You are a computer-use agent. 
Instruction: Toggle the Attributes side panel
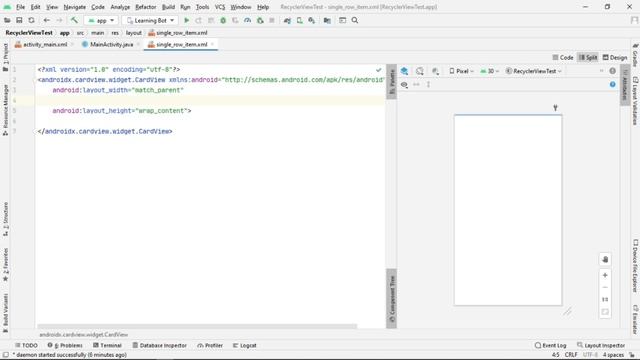(624, 85)
